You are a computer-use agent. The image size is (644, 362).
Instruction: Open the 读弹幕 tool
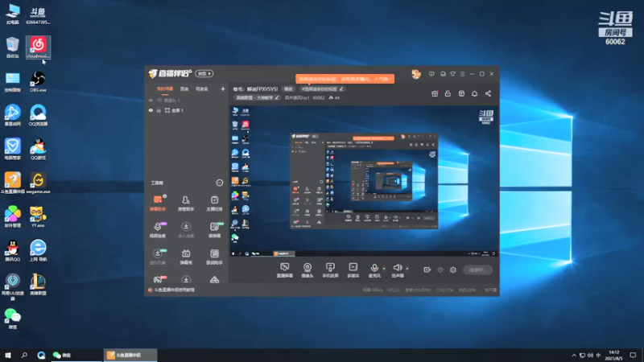214,230
